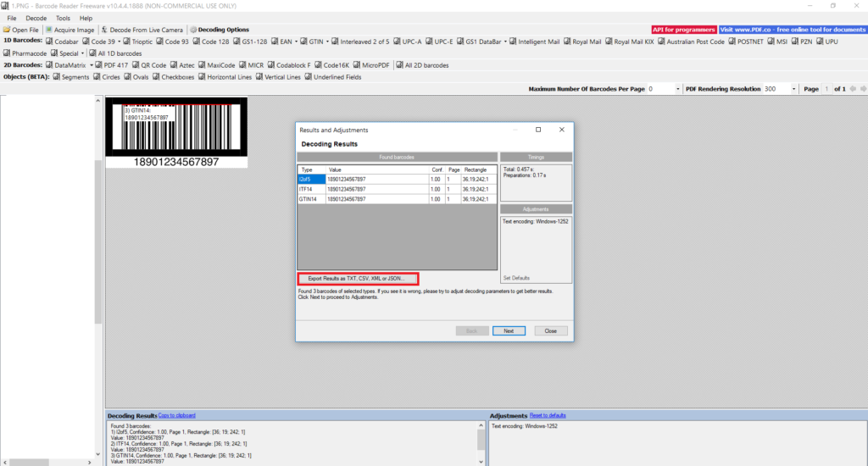Image resolution: width=868 pixels, height=466 pixels.
Task: Select the ITF14 result row
Action: [397, 189]
